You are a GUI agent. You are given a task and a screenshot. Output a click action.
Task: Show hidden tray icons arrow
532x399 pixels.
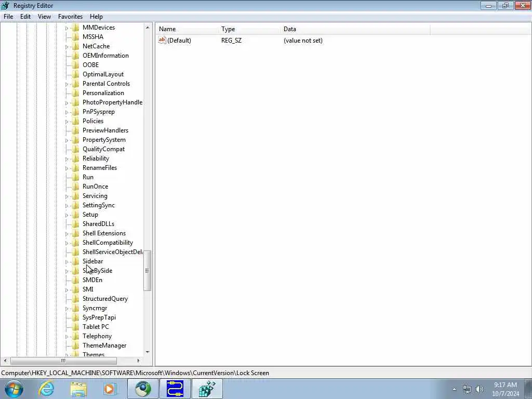click(454, 389)
